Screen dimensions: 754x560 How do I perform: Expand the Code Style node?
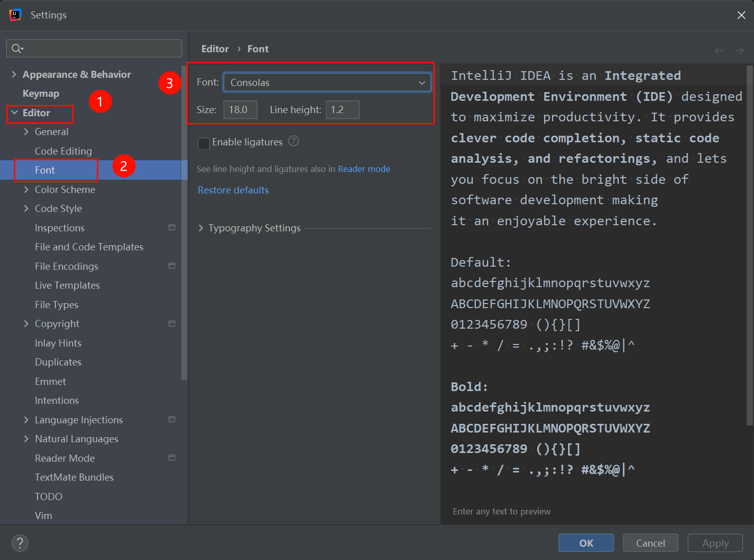coord(26,208)
